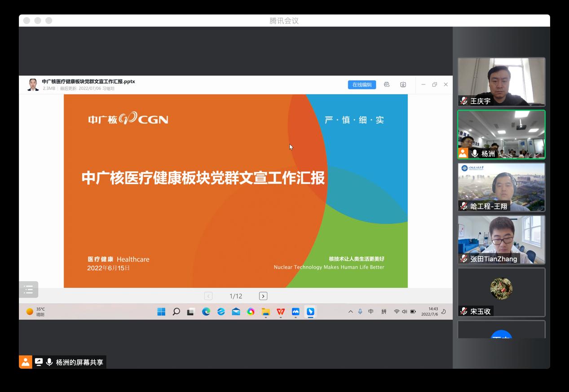Image resolution: width=569 pixels, height=392 pixels.
Task: Click the print icon beside 在线编辑
Action: point(387,84)
